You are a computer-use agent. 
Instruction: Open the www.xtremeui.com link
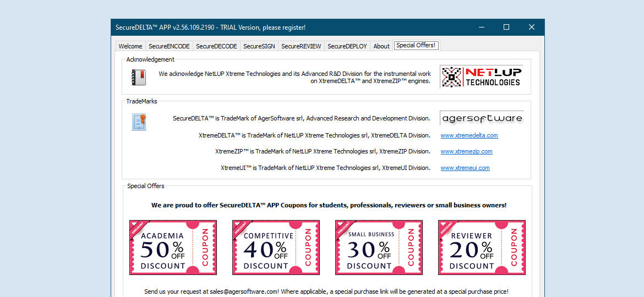tap(465, 168)
